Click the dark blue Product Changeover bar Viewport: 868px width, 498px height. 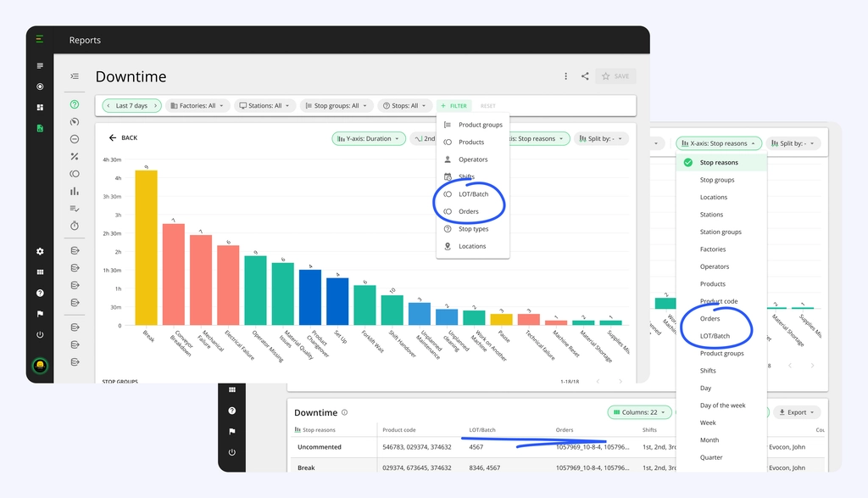click(x=310, y=297)
